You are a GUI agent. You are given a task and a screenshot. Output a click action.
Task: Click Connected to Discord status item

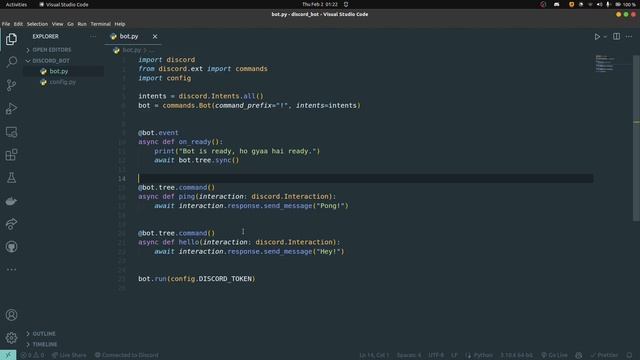127,355
